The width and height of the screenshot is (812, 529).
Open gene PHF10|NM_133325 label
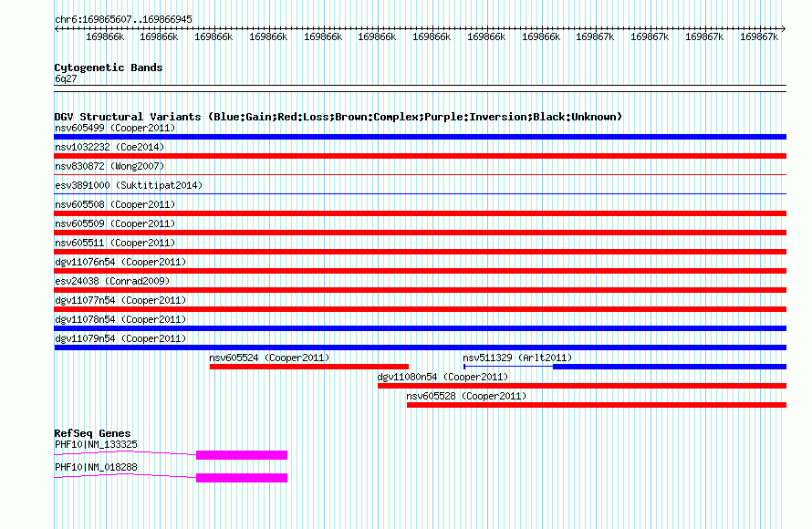[x=96, y=444]
